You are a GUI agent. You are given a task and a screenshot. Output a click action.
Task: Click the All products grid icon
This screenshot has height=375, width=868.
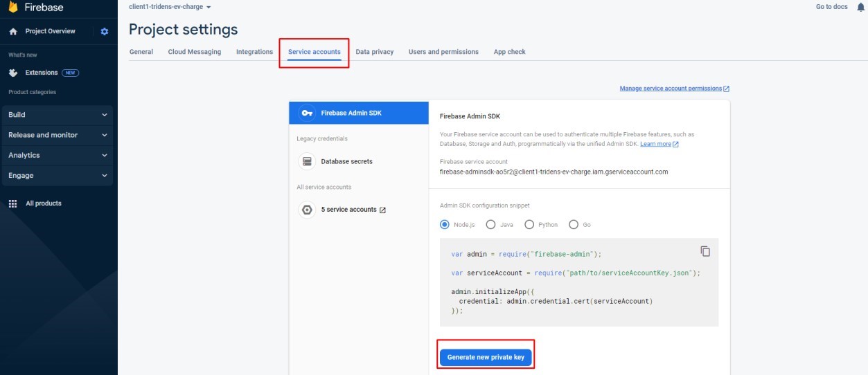pos(12,203)
